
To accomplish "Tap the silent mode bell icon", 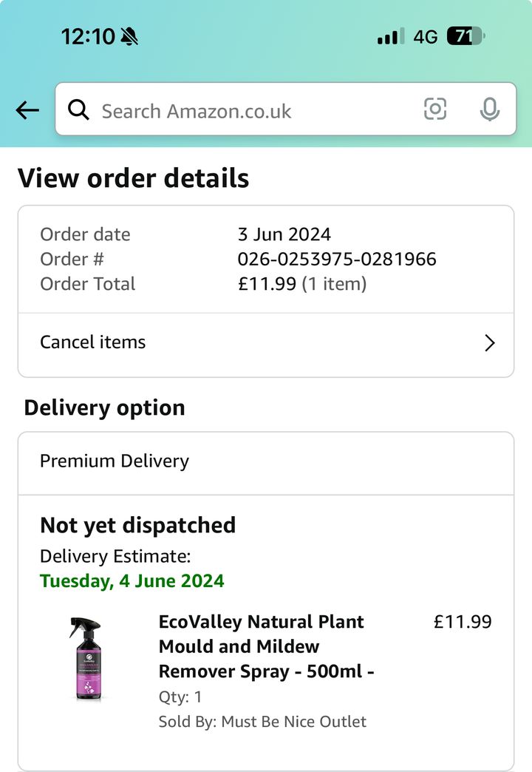I will point(129,36).
